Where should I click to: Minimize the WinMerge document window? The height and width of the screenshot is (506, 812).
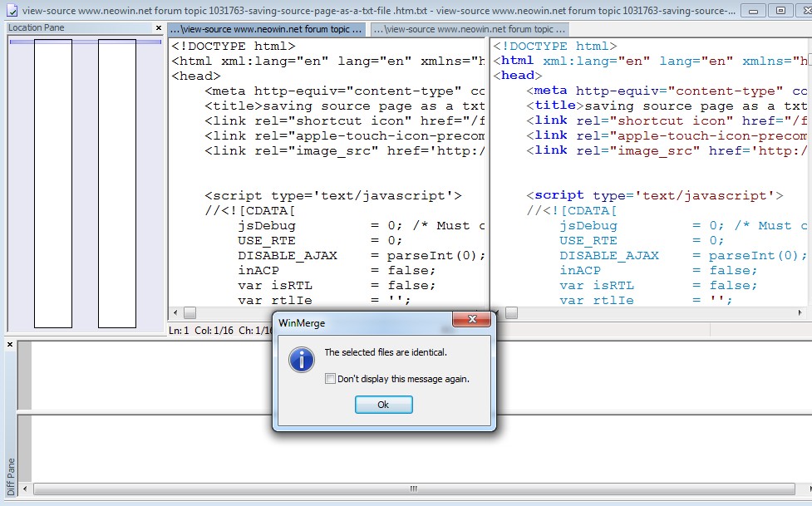[754, 11]
